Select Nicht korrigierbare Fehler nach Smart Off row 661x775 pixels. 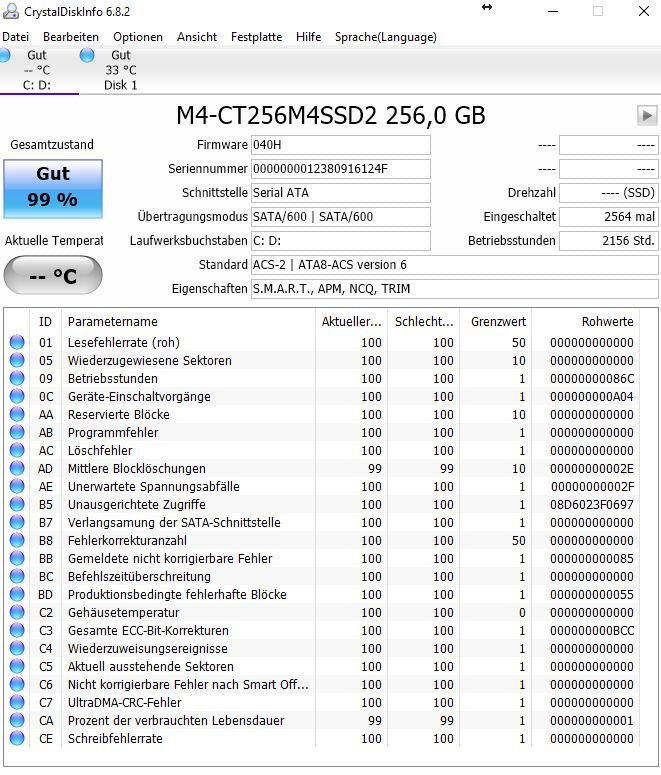coord(321,685)
